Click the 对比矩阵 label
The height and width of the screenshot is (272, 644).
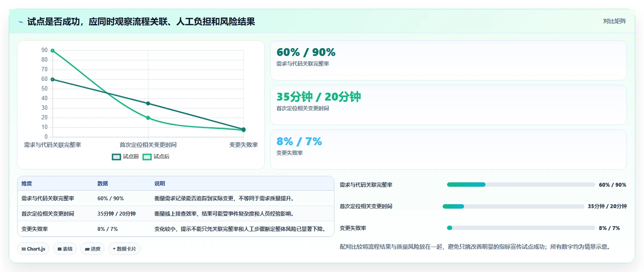(x=614, y=21)
